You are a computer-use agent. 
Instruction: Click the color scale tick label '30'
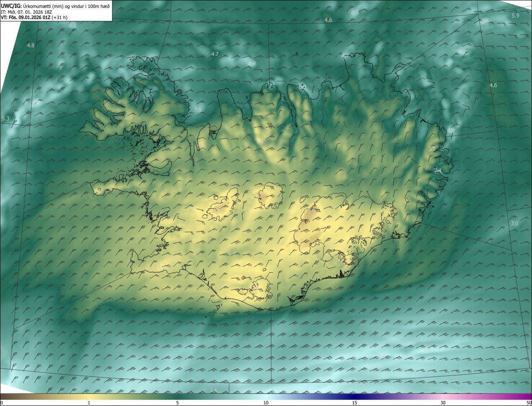coord(443,403)
